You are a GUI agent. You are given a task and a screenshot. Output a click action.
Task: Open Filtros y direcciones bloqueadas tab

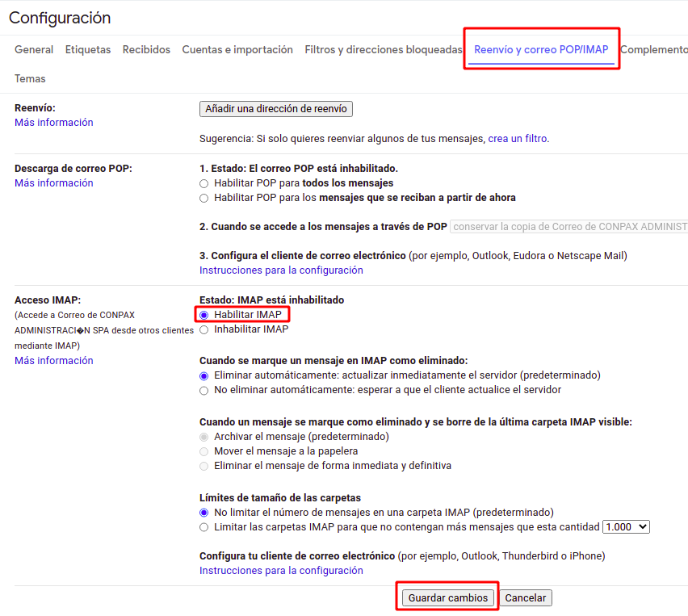384,49
